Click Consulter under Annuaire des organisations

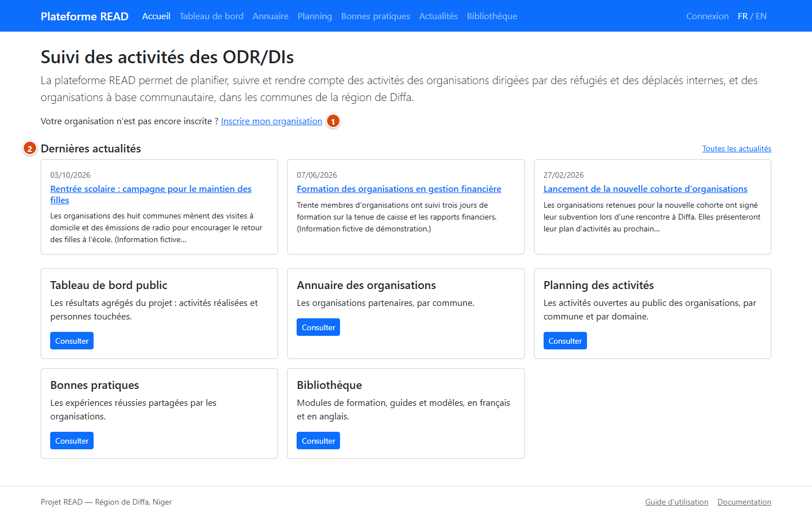(x=318, y=327)
